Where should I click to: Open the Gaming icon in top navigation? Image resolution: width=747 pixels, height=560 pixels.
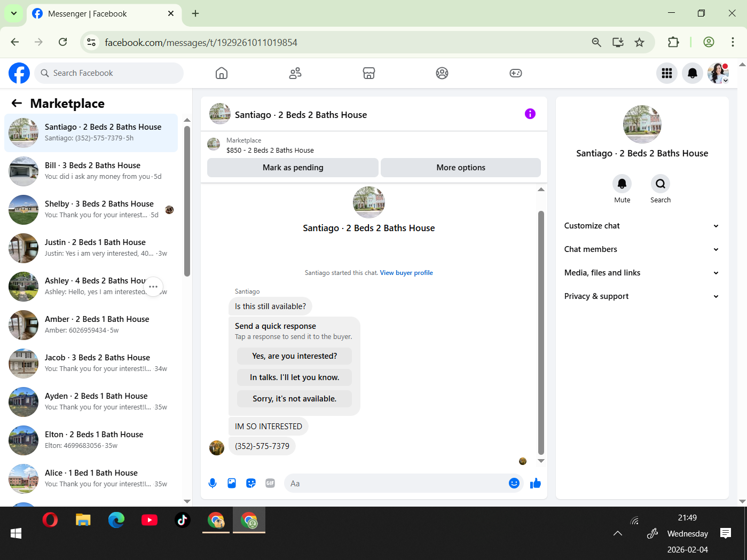[x=516, y=73]
